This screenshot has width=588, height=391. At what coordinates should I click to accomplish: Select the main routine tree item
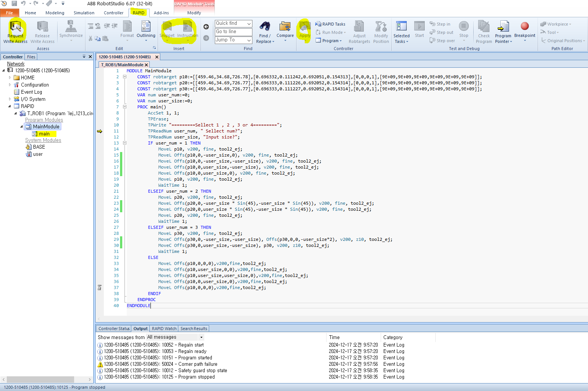pos(44,134)
